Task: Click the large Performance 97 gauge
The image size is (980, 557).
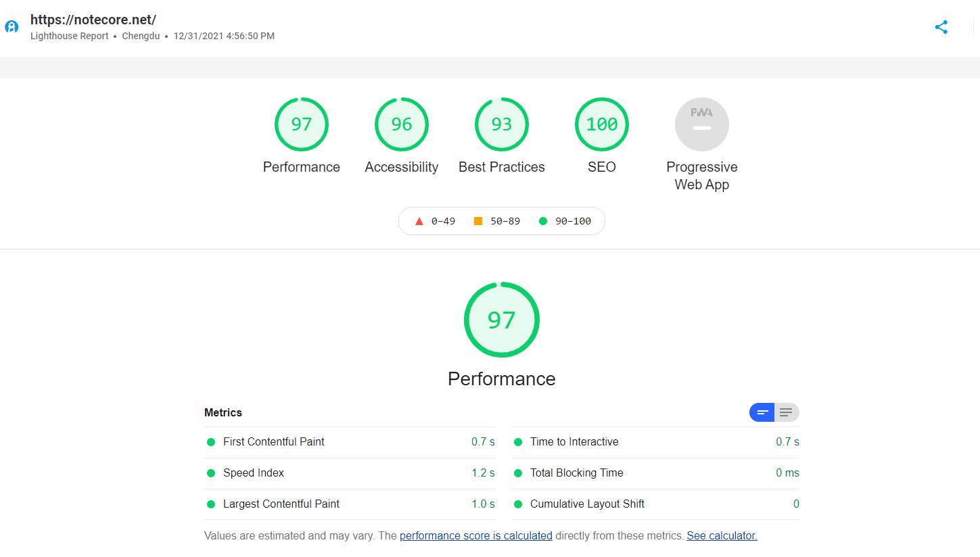Action: [x=502, y=320]
